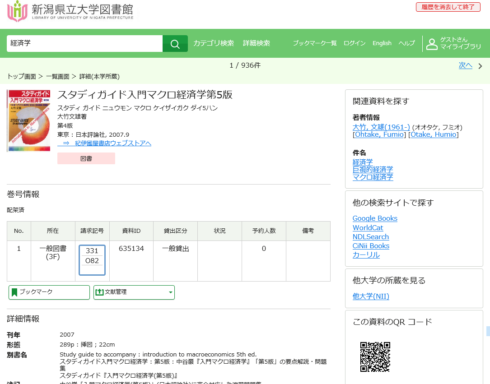
Task: Click author link 大竹, 文雄(1961-)
Action: (x=381, y=127)
